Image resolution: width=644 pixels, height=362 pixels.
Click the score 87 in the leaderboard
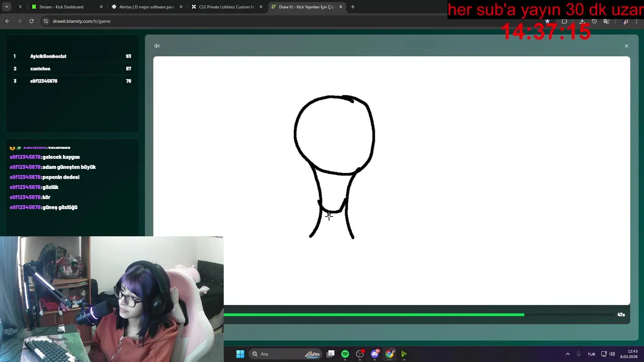128,68
